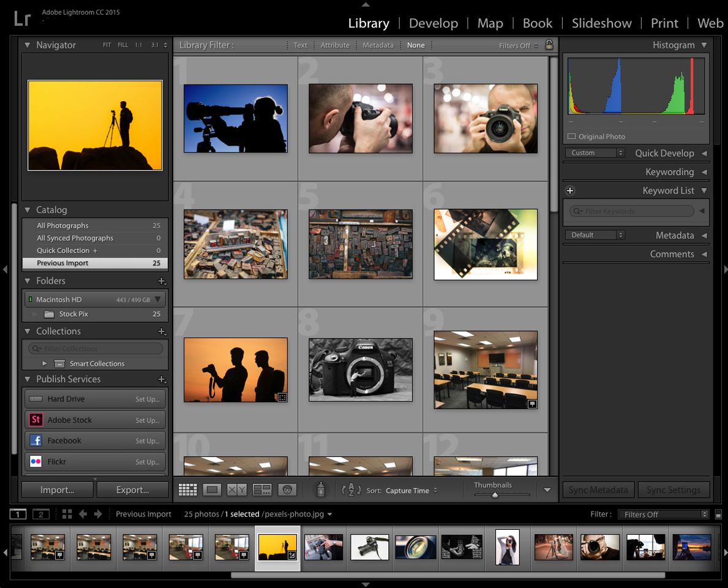728x588 pixels.
Task: Open the Print module
Action: (664, 23)
